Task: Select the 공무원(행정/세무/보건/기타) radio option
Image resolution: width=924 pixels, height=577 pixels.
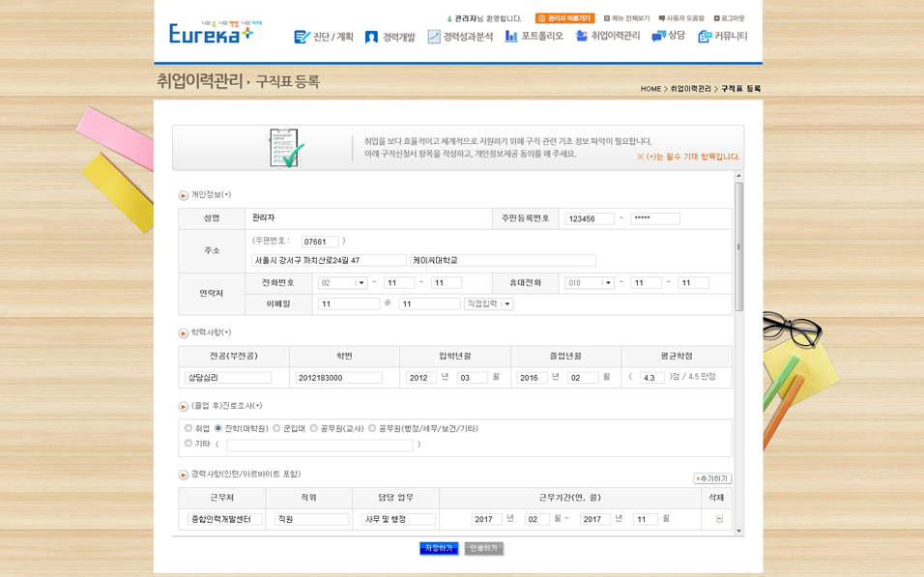Action: click(x=372, y=428)
